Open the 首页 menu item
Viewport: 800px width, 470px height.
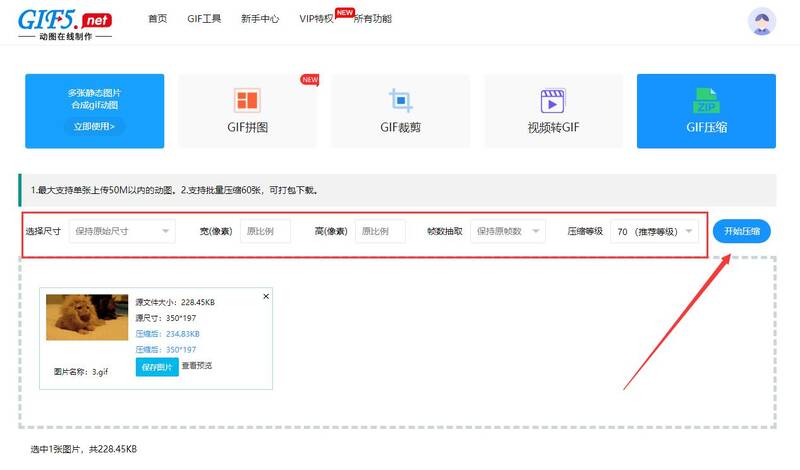pos(158,19)
